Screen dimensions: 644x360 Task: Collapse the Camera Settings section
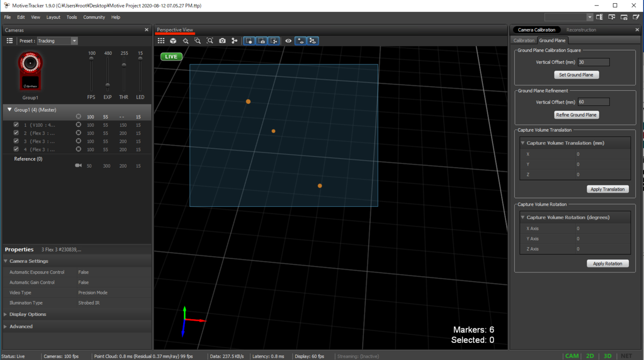(x=5, y=261)
